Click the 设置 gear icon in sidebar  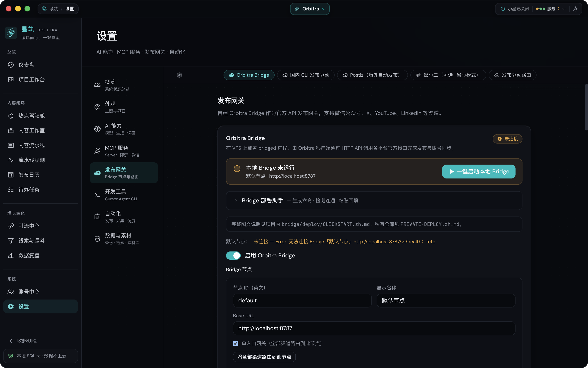click(11, 306)
